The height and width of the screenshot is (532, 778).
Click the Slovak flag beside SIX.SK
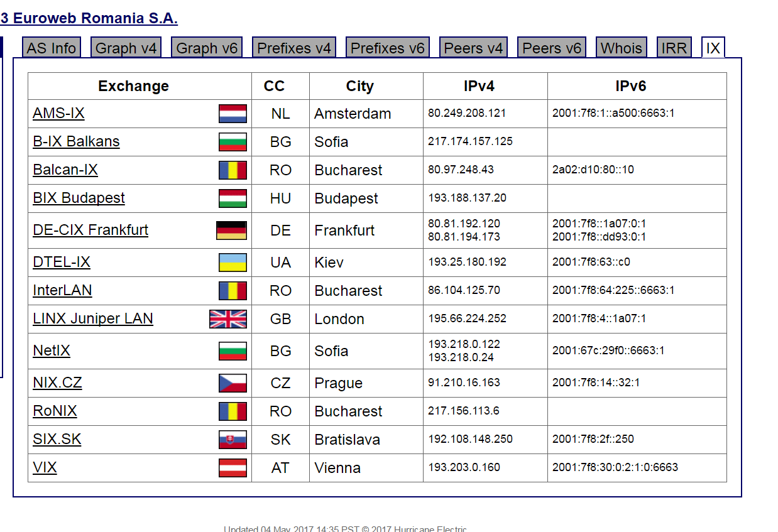(x=233, y=440)
